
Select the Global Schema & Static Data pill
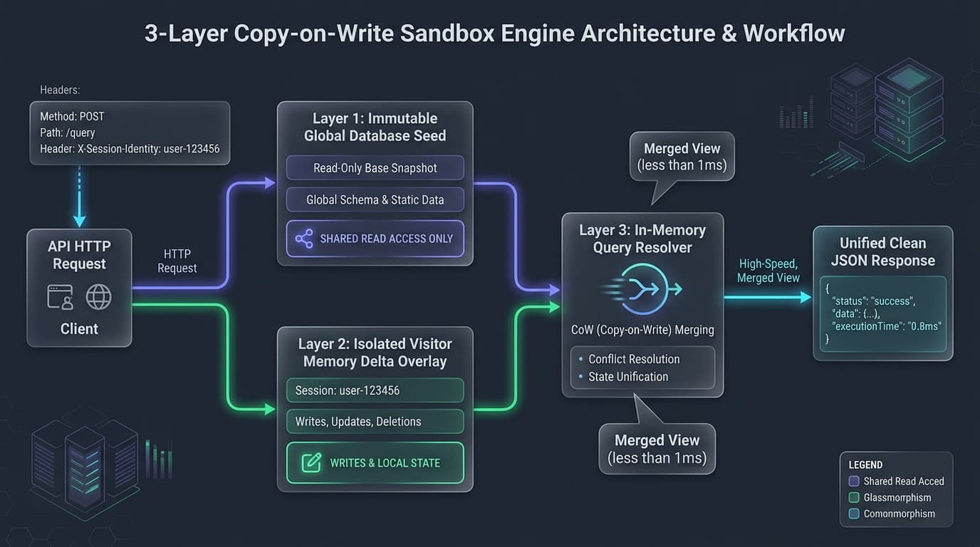(x=375, y=199)
